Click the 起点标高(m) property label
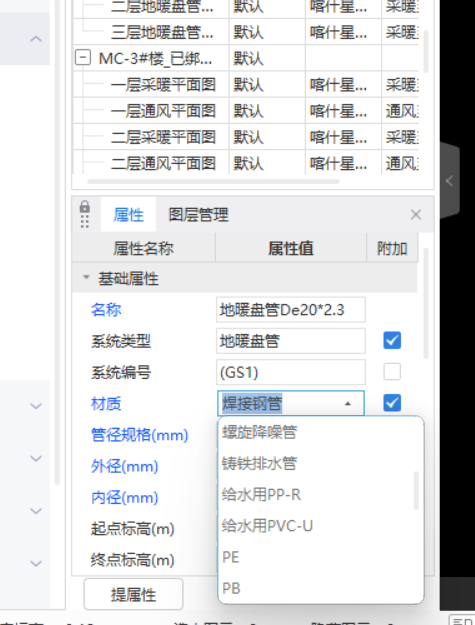475x625 pixels. click(133, 529)
